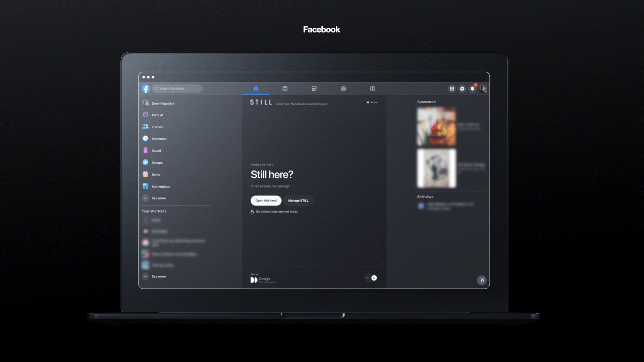Open Groups in the left sidebar
Screen dimensions: 644x362
[153, 163]
